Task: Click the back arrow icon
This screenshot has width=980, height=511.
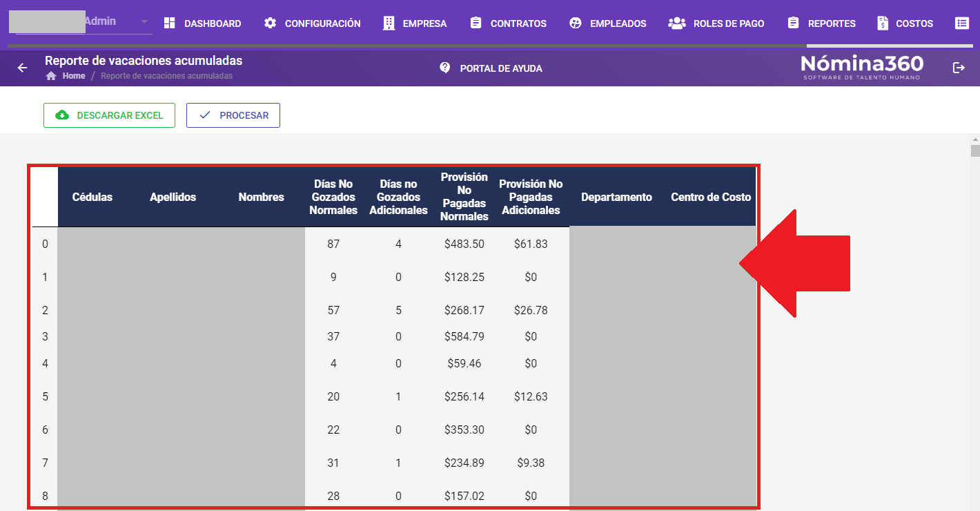Action: tap(22, 68)
